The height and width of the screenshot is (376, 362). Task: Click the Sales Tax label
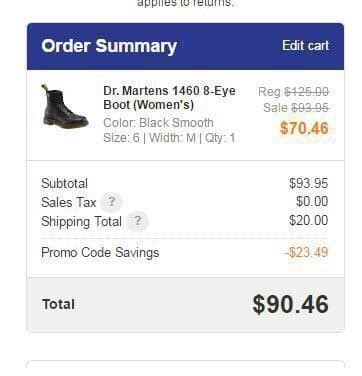click(x=69, y=202)
